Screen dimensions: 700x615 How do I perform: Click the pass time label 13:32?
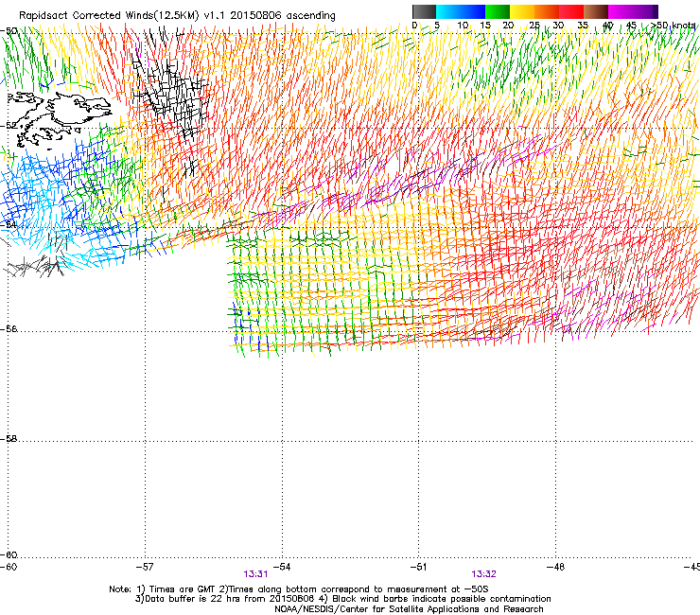point(484,574)
